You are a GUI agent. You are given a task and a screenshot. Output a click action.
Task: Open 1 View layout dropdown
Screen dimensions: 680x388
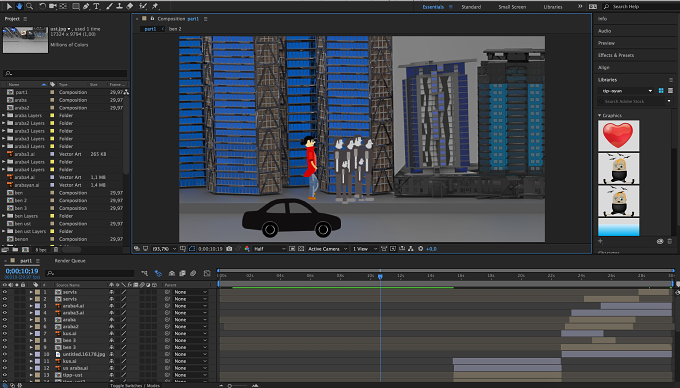click(x=364, y=249)
